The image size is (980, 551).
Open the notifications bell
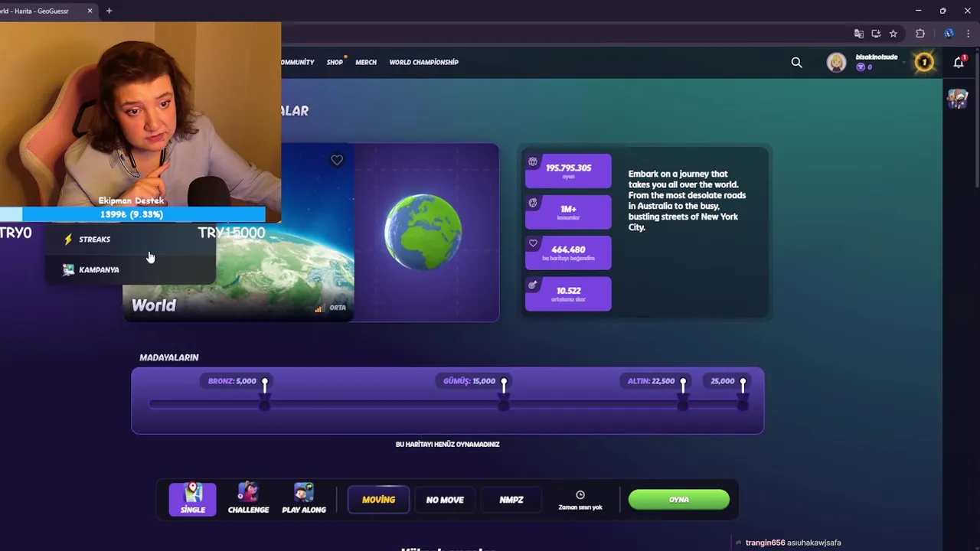coord(959,62)
